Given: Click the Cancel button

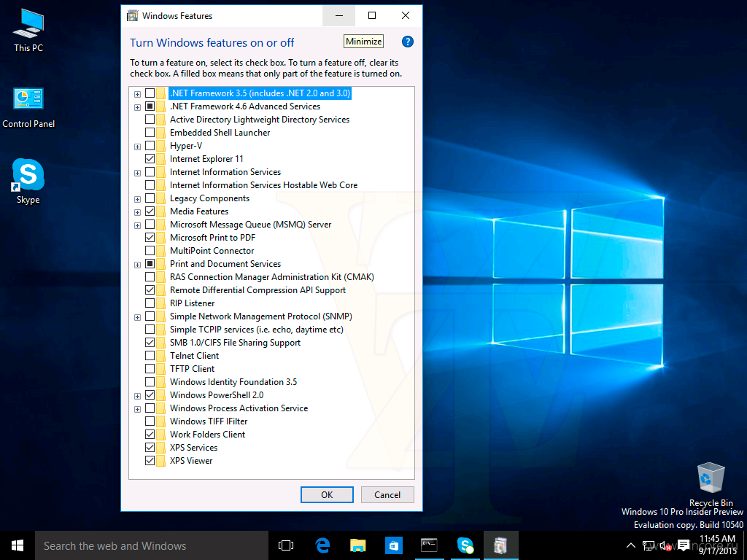Looking at the screenshot, I should click(387, 495).
